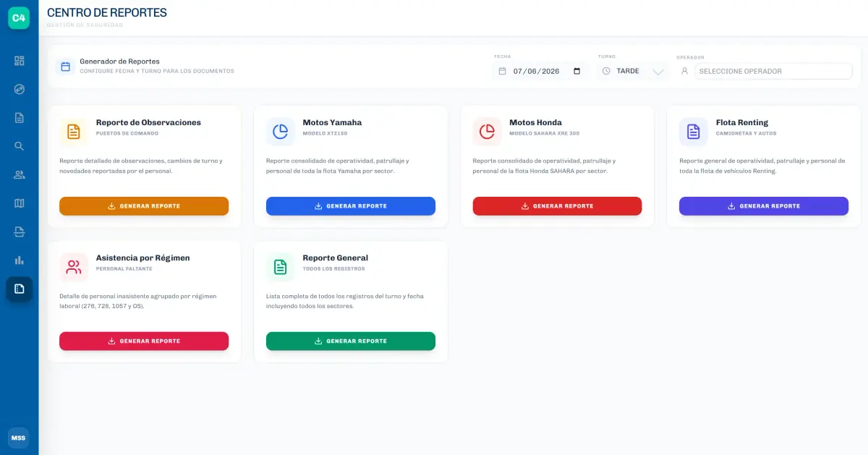The height and width of the screenshot is (455, 868).
Task: Click the 'Asistencia por Régimen' card title
Action: click(x=143, y=258)
